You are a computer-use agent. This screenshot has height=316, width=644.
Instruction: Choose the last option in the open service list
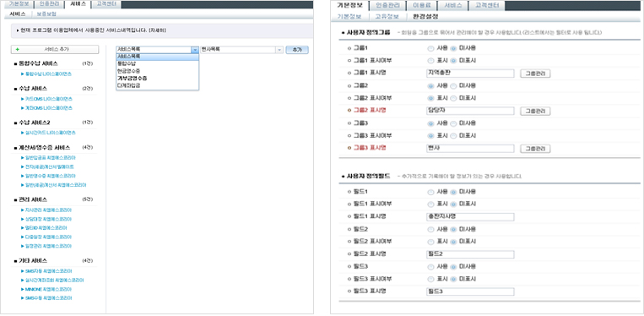click(157, 85)
